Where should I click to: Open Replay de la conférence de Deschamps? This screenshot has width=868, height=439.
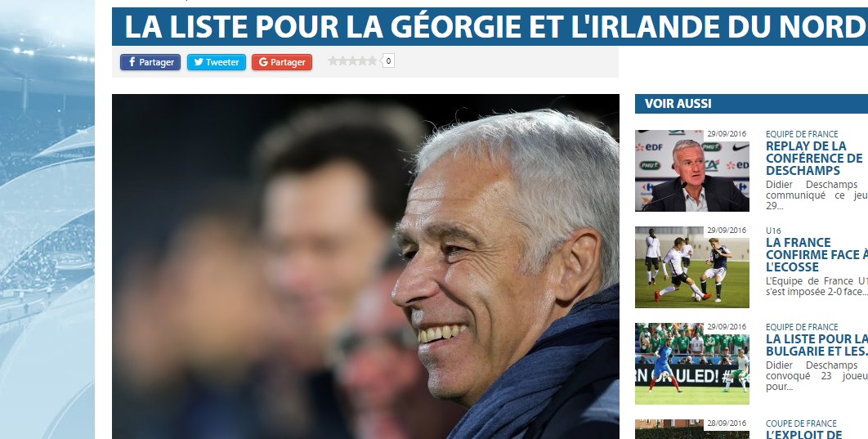coord(814,159)
